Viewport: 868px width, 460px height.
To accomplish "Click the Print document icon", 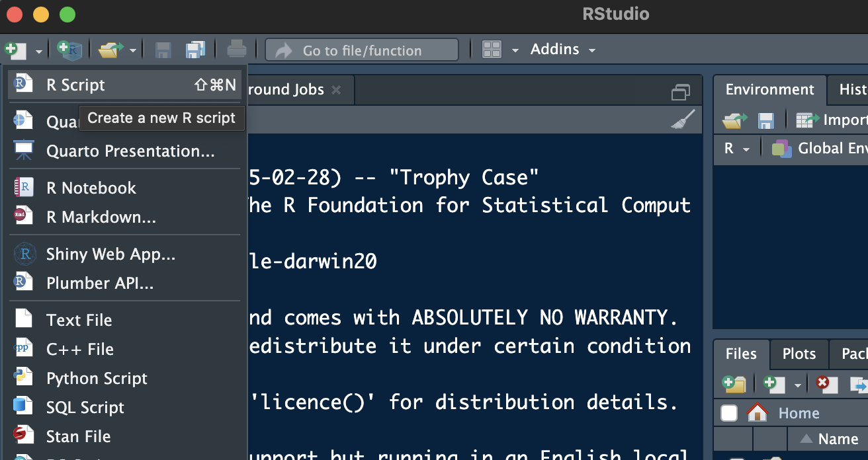I will [237, 50].
